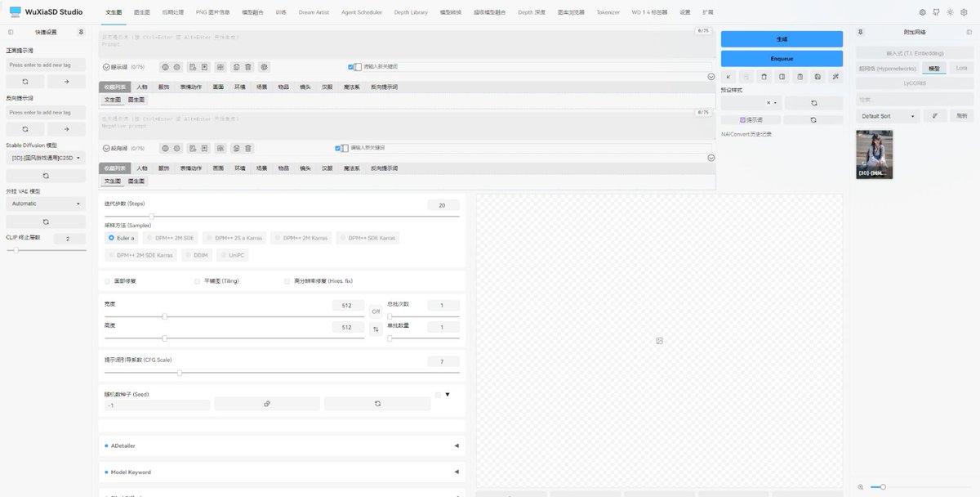The height and width of the screenshot is (497, 980).
Task: Click the save style floppy icon
Action: (x=817, y=76)
